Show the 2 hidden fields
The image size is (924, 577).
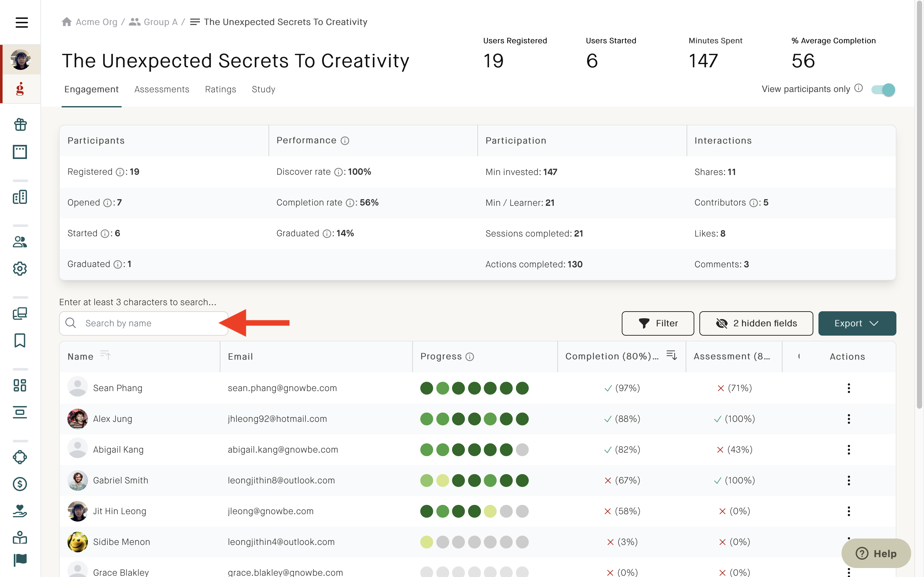756,323
